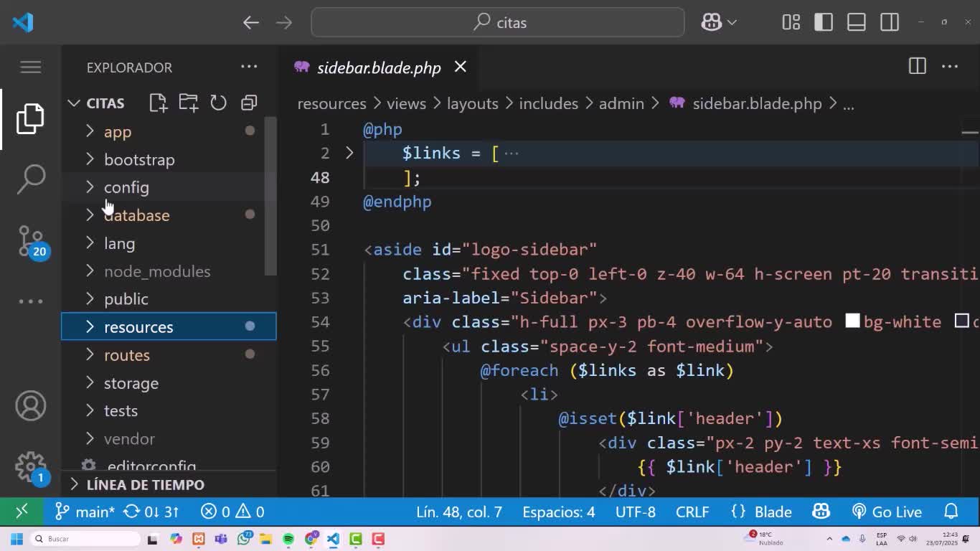This screenshot has width=980, height=551.
Task: Open the Windows Start menu
Action: [x=17, y=539]
